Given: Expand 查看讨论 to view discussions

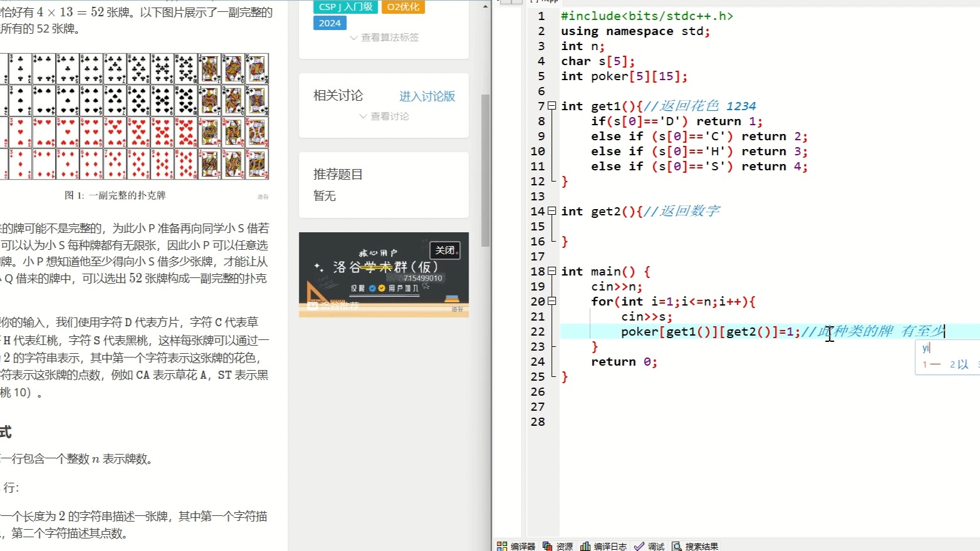Looking at the screenshot, I should tap(384, 116).
